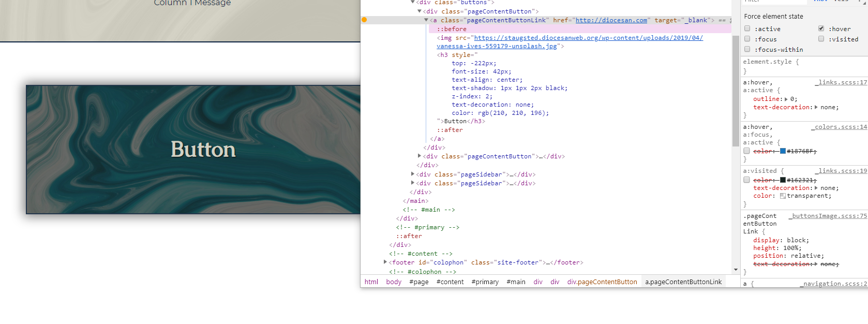Click the marbled Button image on the page
Viewport: 868px width, 324px height.
tap(193, 150)
